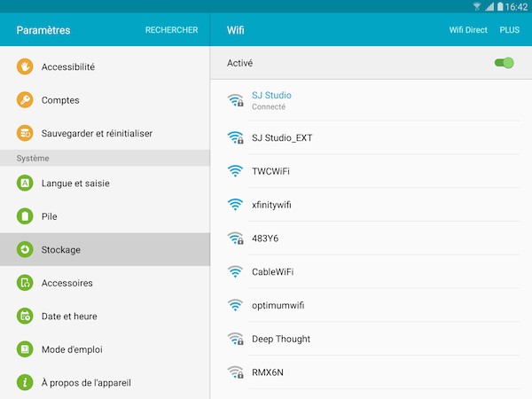
Task: Tap the status bar wifi indicator
Action: (x=477, y=6)
